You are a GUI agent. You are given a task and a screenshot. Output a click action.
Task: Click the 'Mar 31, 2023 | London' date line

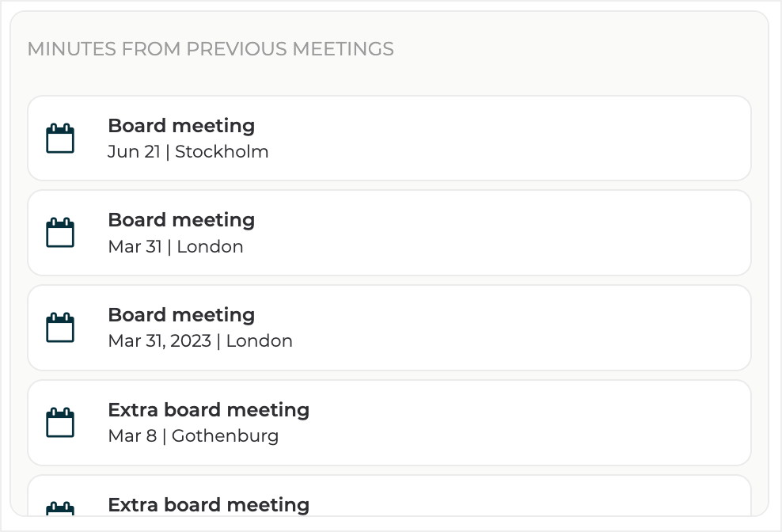coord(200,341)
